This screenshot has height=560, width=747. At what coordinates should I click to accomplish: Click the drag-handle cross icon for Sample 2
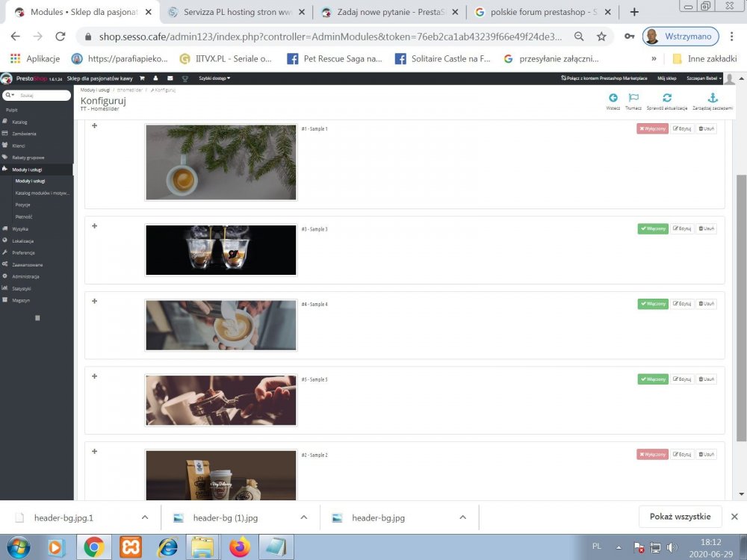coord(94,451)
